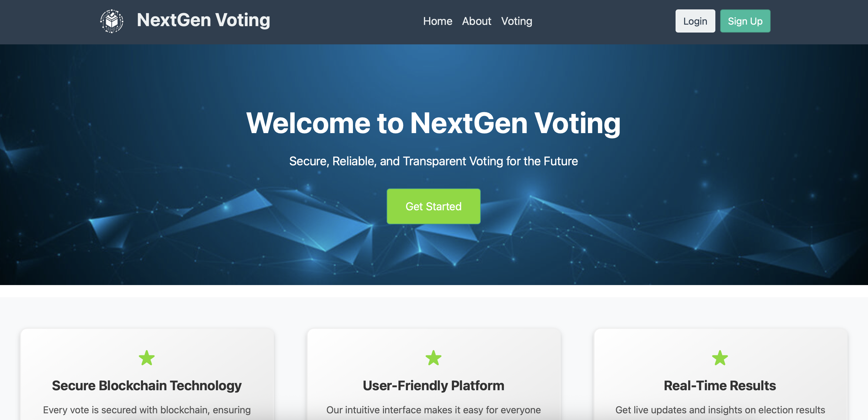Click the Login button
The image size is (868, 420).
[x=695, y=21]
